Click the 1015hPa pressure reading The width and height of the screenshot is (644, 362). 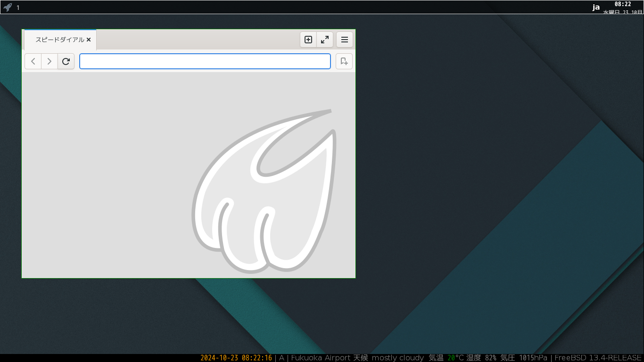coord(533,358)
